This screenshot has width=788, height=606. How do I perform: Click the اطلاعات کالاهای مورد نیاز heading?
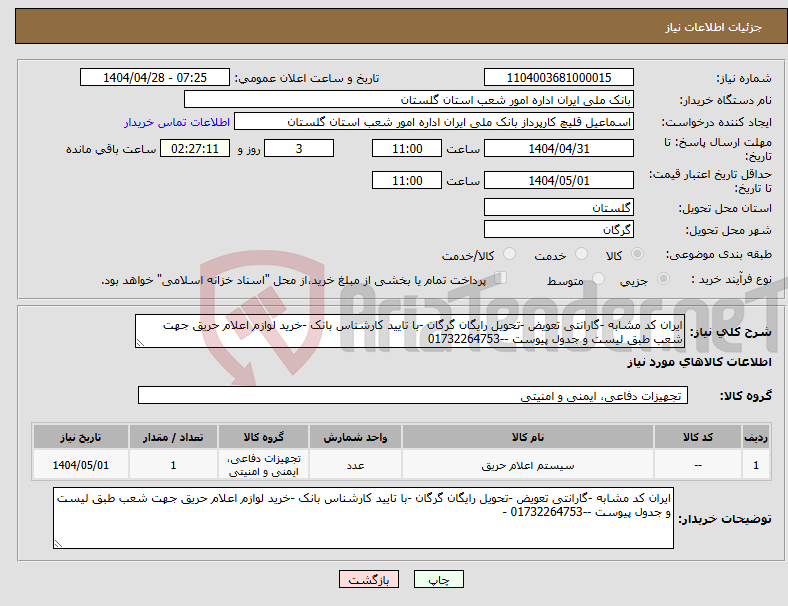pos(699,362)
